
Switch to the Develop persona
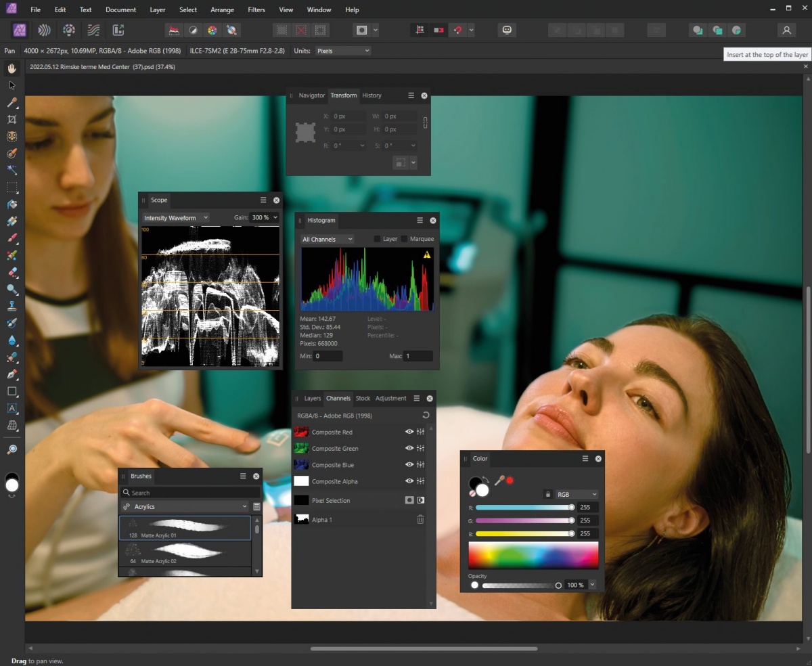point(68,30)
